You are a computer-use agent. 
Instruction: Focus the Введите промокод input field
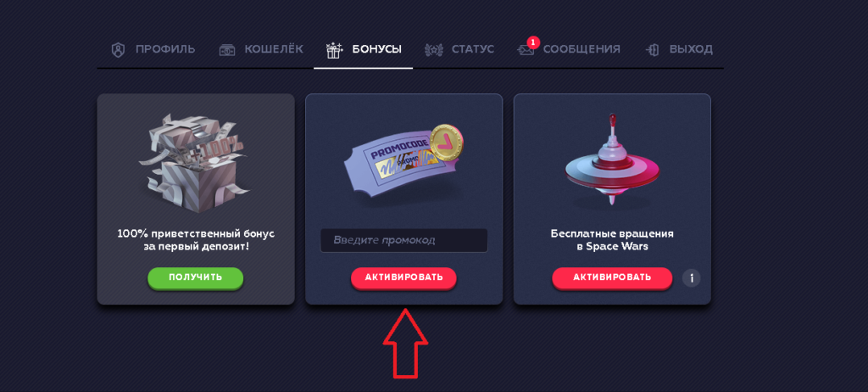coord(404,241)
